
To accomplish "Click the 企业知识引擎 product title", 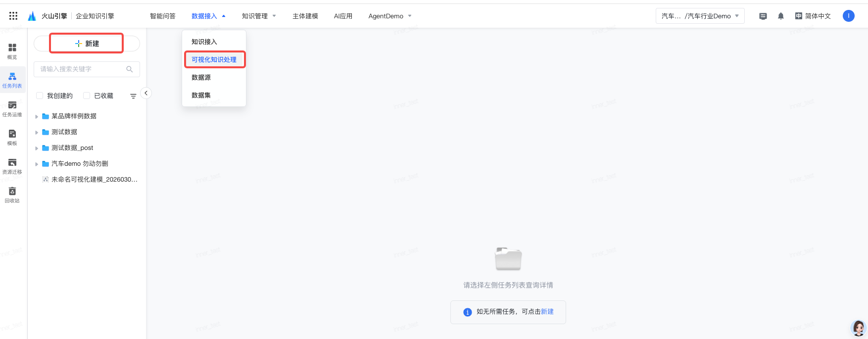I will click(x=95, y=16).
